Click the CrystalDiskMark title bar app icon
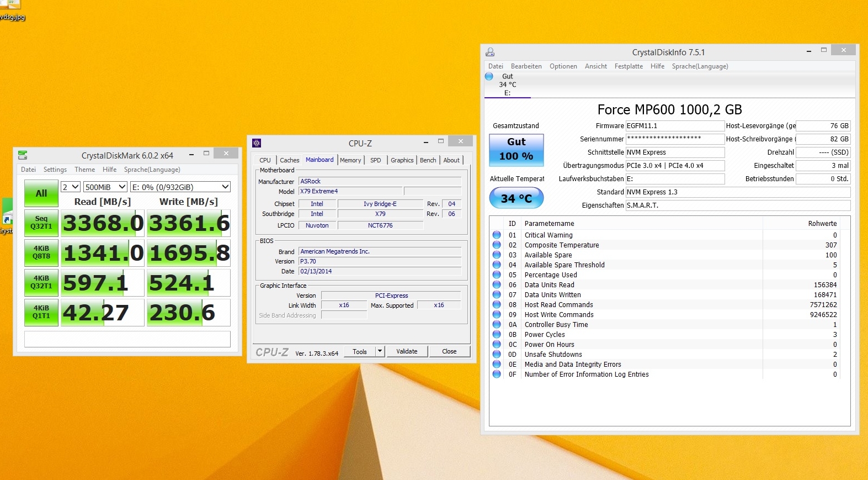868x480 pixels. (x=23, y=155)
